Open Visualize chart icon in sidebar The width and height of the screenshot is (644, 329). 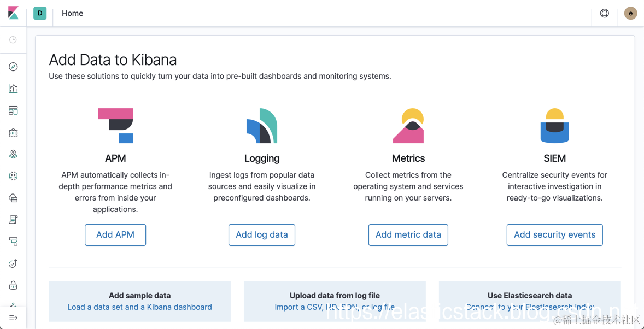[13, 89]
